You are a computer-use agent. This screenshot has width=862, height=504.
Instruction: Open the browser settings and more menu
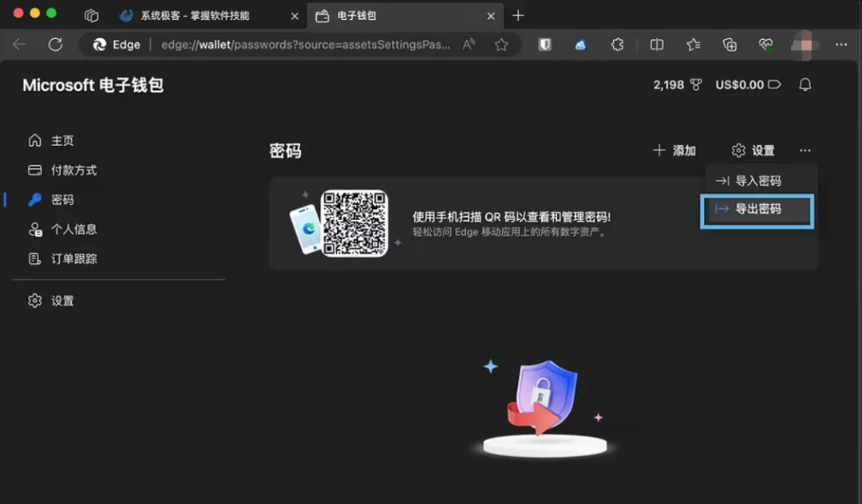click(x=841, y=45)
